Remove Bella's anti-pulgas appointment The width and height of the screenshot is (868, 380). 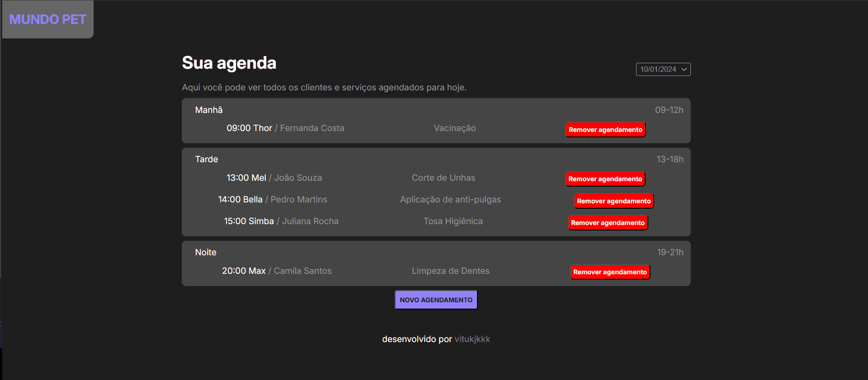614,201
